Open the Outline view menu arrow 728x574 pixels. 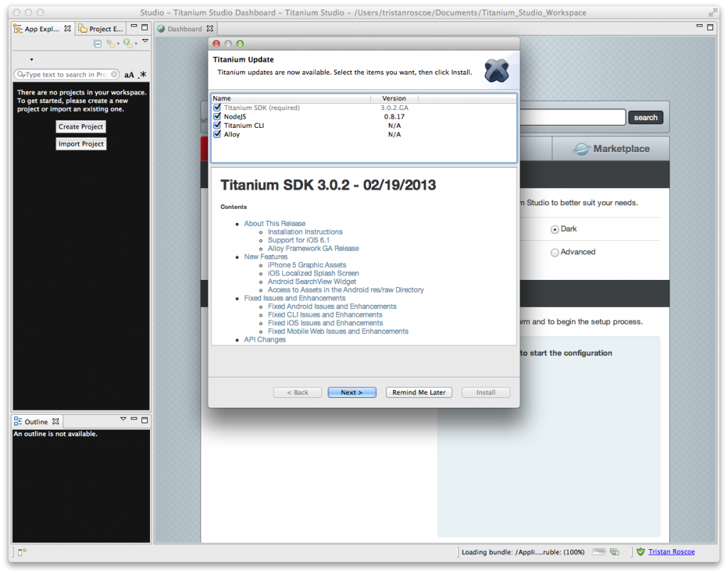click(123, 418)
